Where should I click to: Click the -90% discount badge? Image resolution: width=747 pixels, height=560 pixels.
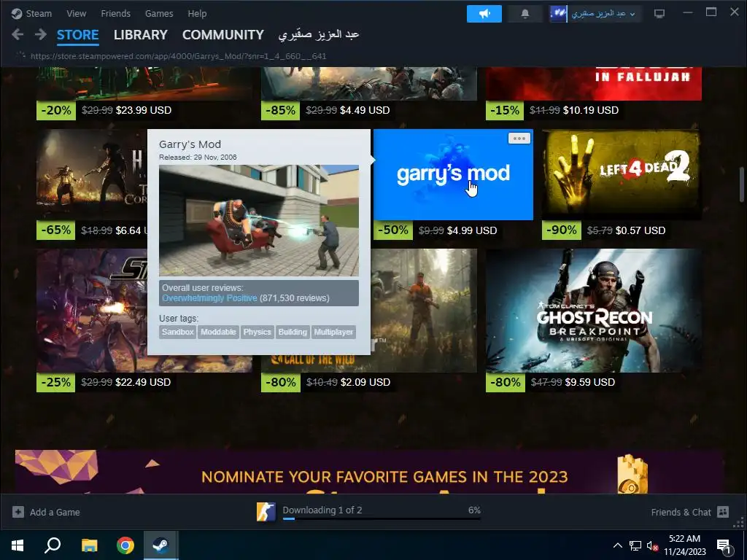coord(561,230)
